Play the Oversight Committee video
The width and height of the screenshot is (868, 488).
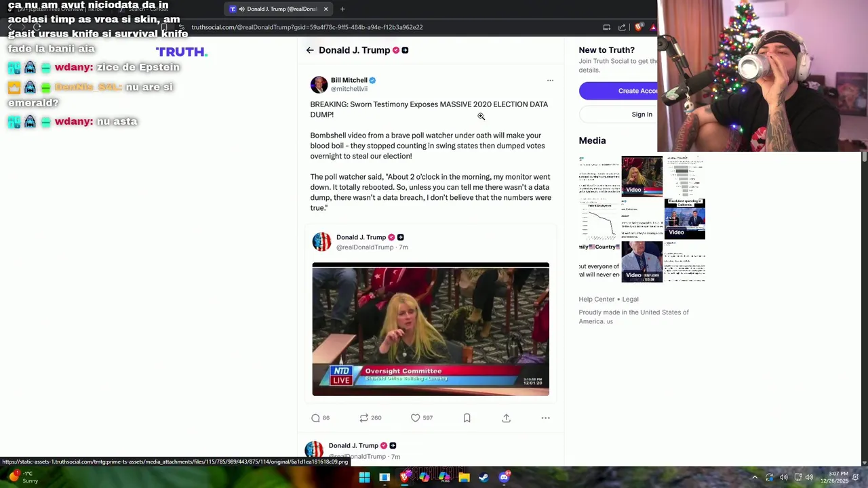(431, 329)
